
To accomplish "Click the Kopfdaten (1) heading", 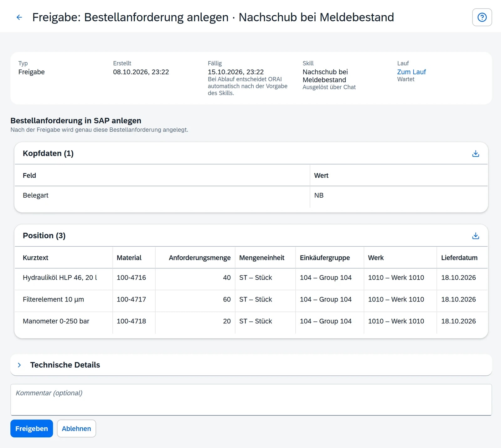I will click(48, 153).
